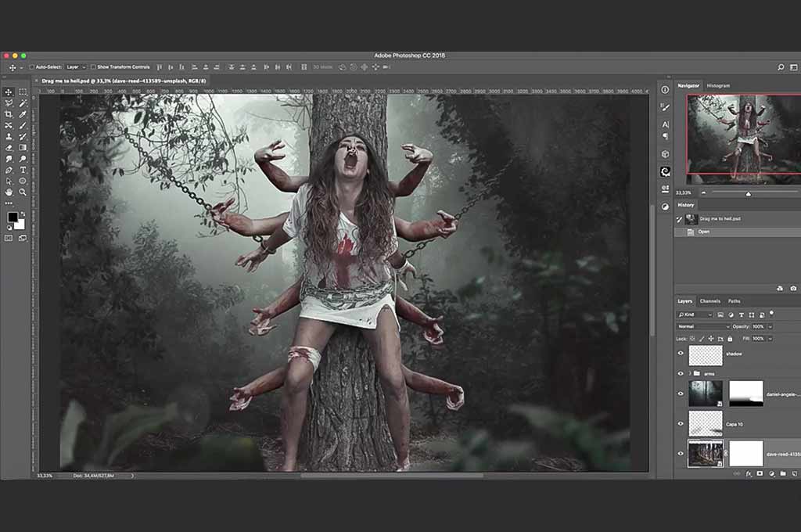
Task: Enable the Auto-Select checkbox
Action: (31, 67)
